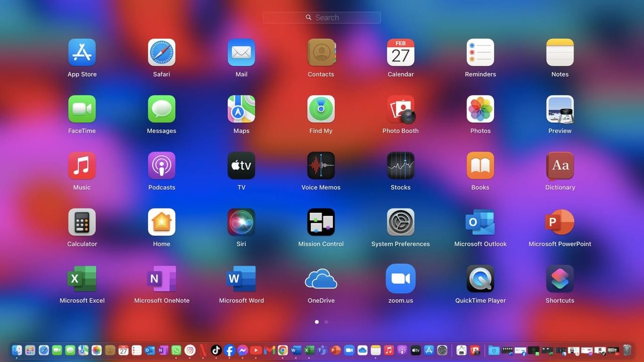The width and height of the screenshot is (644, 362).
Task: Go to the second Launchpad page dot
Action: (326, 322)
